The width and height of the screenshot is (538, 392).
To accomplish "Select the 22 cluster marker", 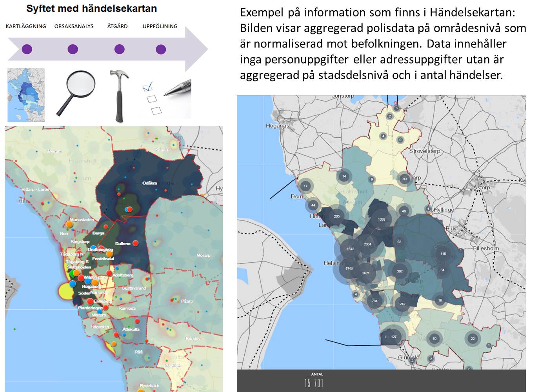I will coord(473,339).
